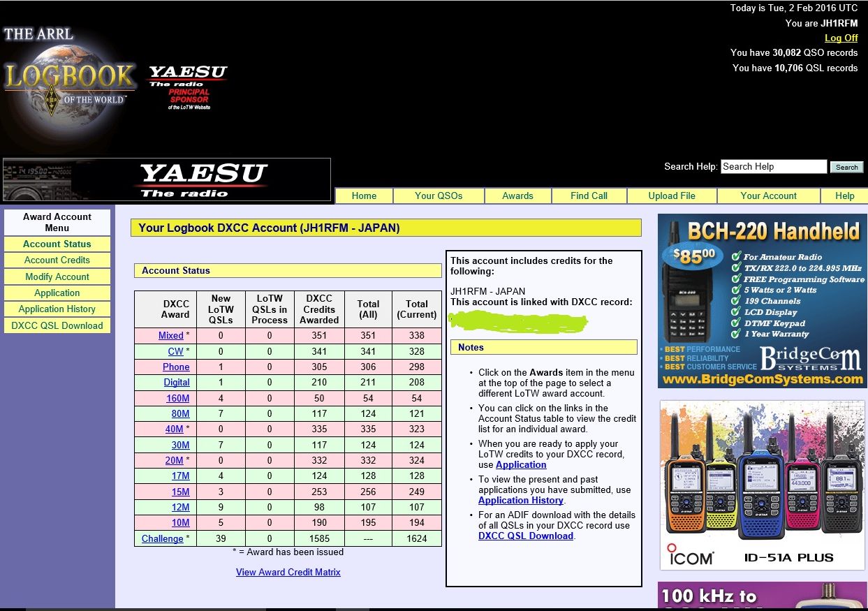Open DXCC QSL Download from sidebar menu

(x=57, y=325)
